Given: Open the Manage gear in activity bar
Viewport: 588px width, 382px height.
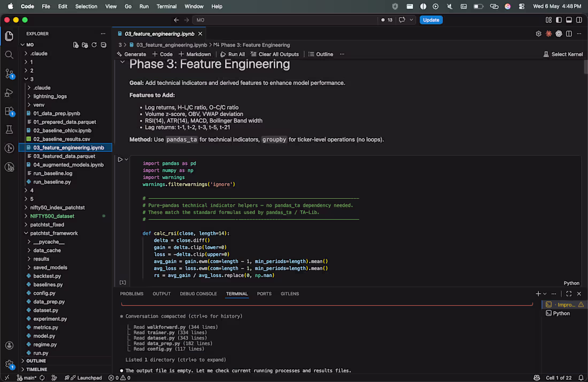Looking at the screenshot, I should 9,364.
